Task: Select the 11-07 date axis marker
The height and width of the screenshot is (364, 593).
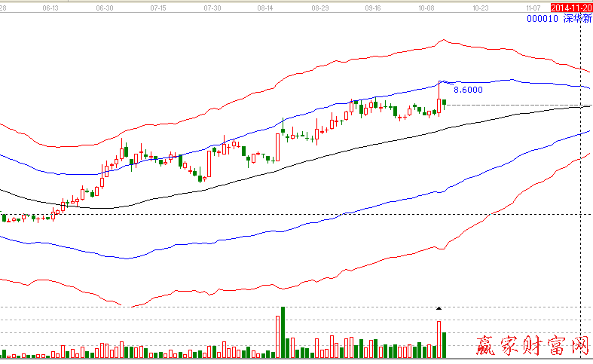Action: click(533, 7)
